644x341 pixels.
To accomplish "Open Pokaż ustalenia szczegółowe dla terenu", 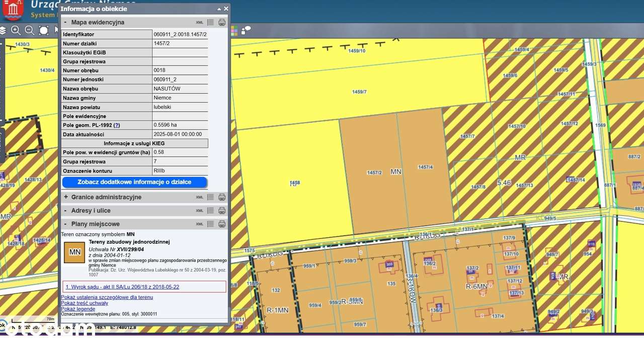I will [107, 297].
